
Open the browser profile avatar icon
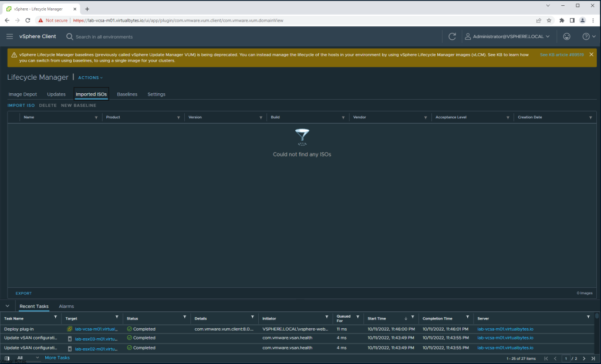(582, 21)
